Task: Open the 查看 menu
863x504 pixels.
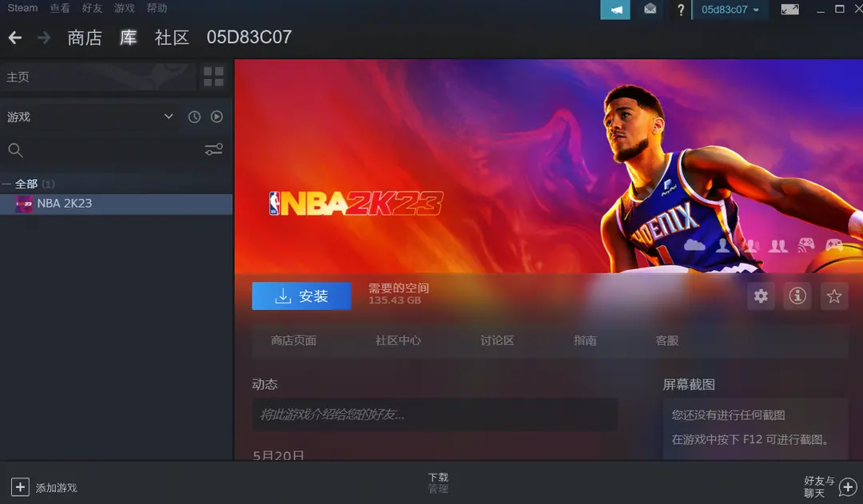Action: 60,8
